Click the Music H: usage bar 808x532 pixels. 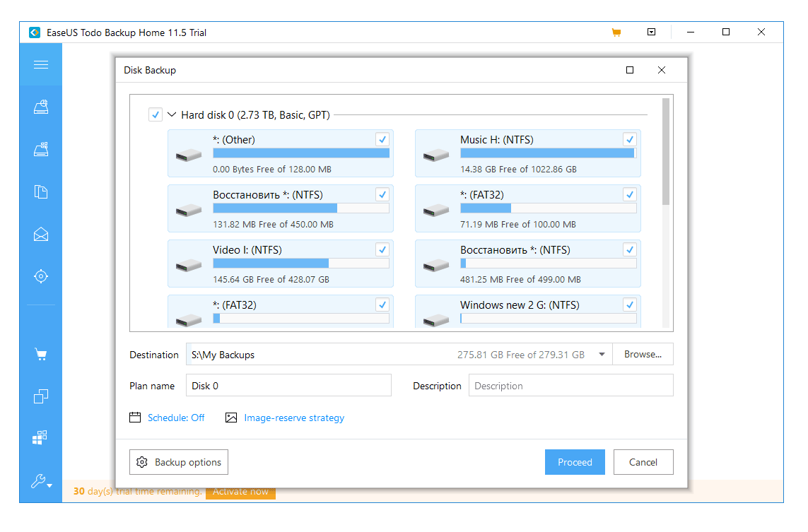(549, 153)
